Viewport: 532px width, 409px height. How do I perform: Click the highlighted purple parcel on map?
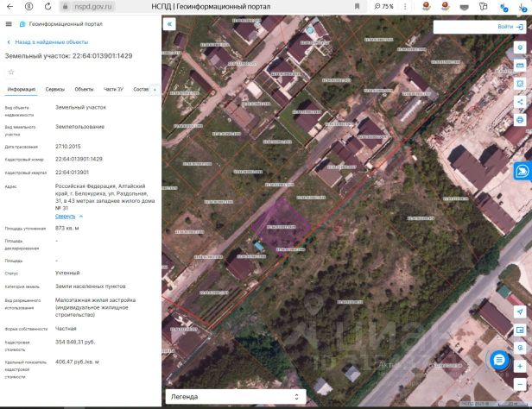point(281,226)
